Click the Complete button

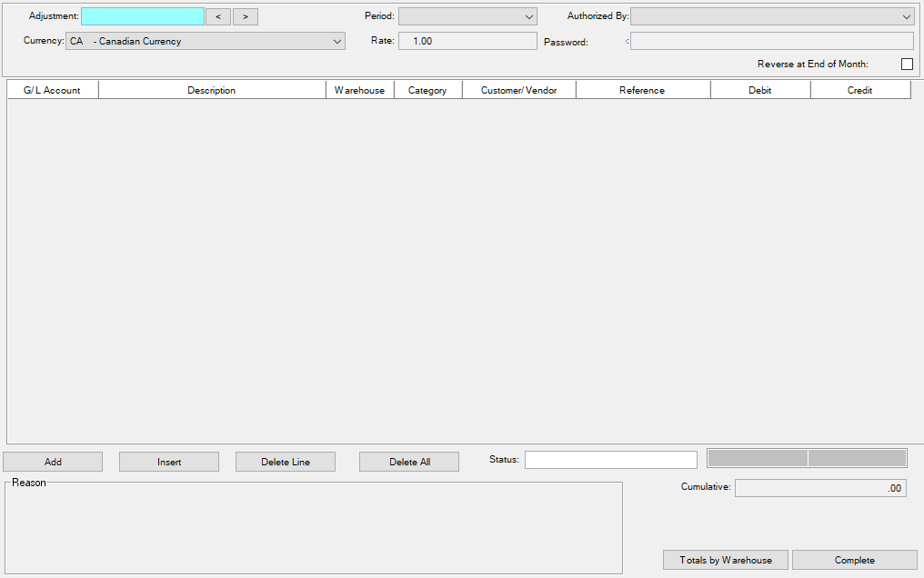[x=854, y=560]
